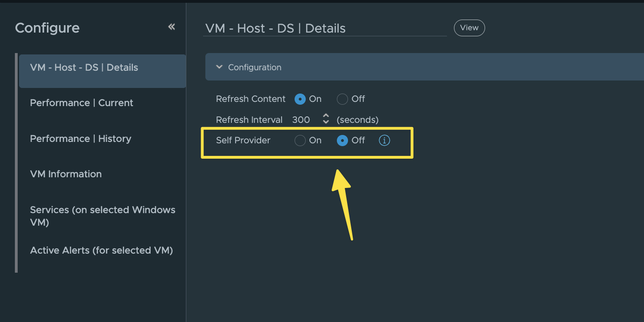Select the VM Information widget
Image resolution: width=644 pixels, height=322 pixels.
pyautogui.click(x=66, y=174)
